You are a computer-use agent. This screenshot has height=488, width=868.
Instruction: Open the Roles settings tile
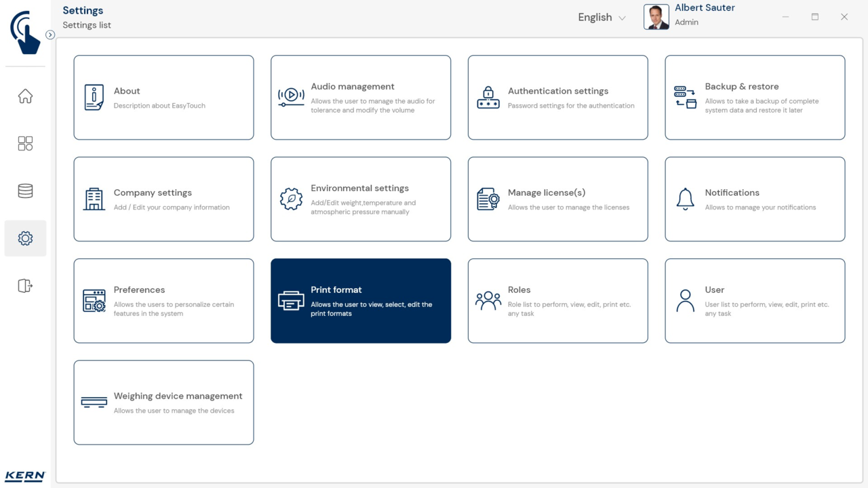tap(557, 301)
